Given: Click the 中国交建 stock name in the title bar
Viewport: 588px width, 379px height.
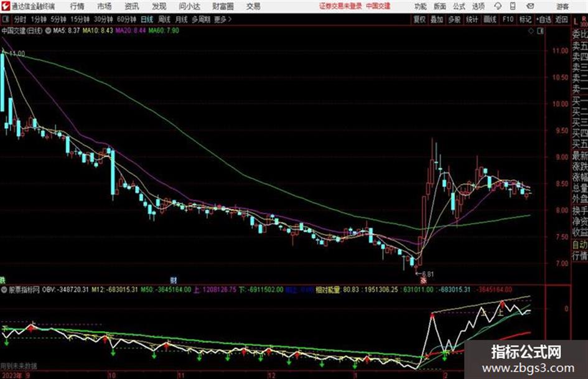Looking at the screenshot, I should pos(378,6).
